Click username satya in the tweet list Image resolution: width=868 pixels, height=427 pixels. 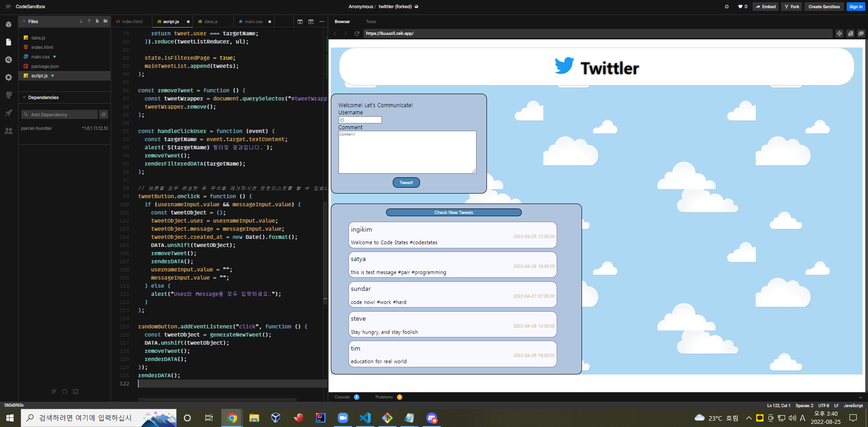point(358,259)
